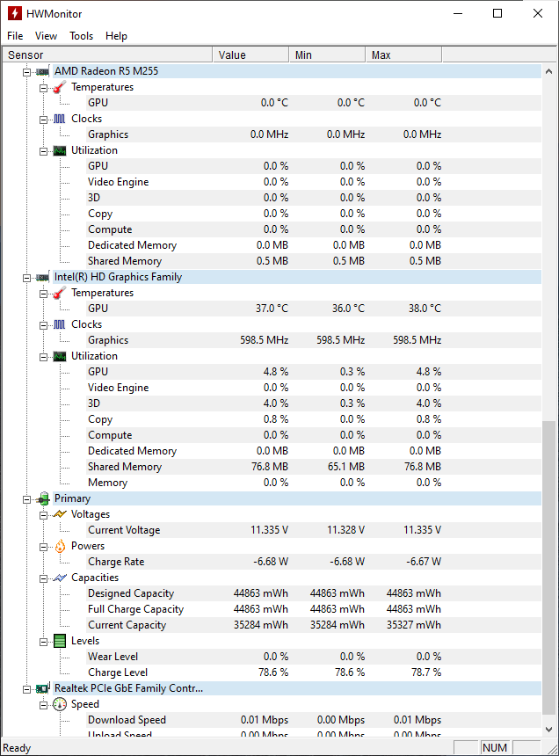Viewport: 559px width, 756px height.
Task: Click the NUM indicator in the status bar
Action: [494, 747]
